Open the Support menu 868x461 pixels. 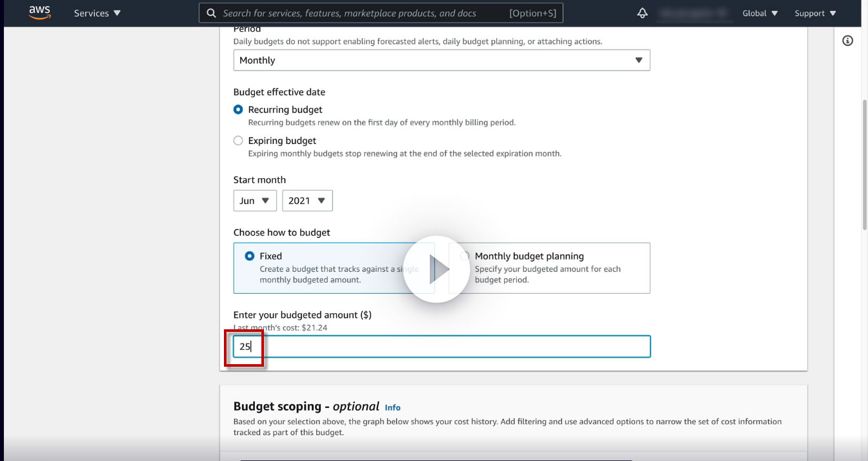click(815, 13)
